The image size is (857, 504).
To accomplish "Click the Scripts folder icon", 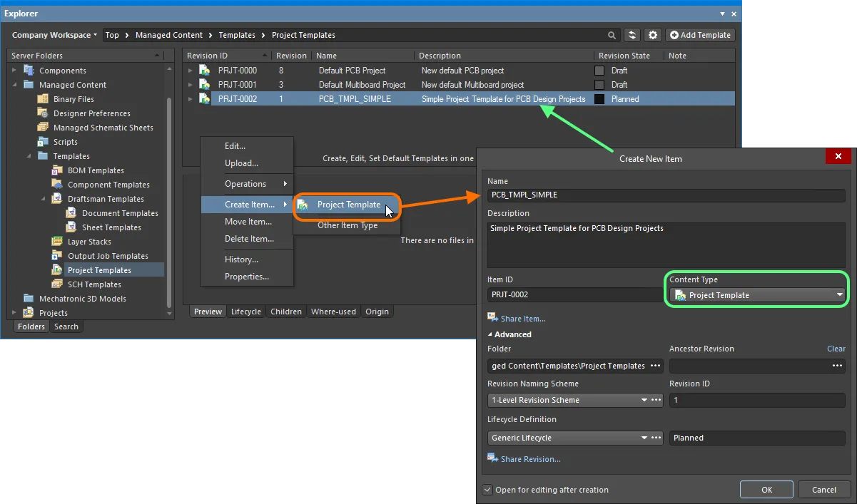I will 43,142.
